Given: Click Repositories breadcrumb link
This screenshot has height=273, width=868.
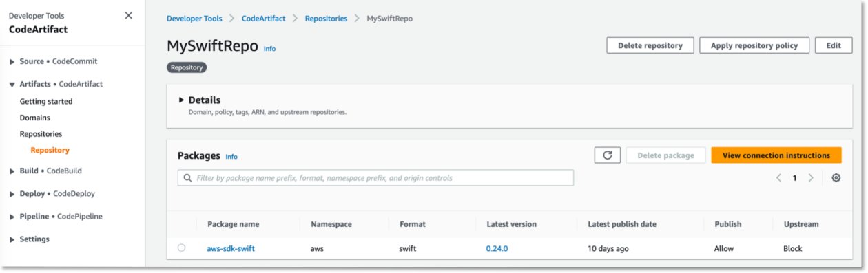Looking at the screenshot, I should [326, 19].
